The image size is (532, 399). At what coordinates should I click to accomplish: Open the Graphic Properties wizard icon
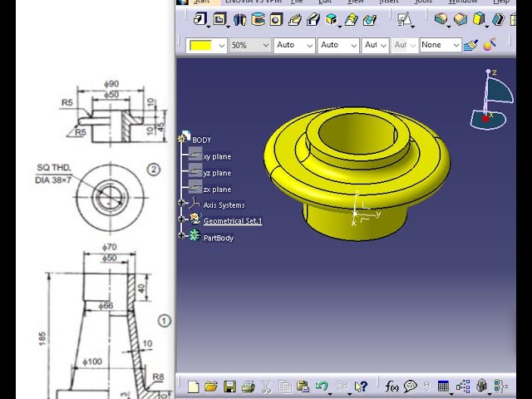pyautogui.click(x=490, y=44)
